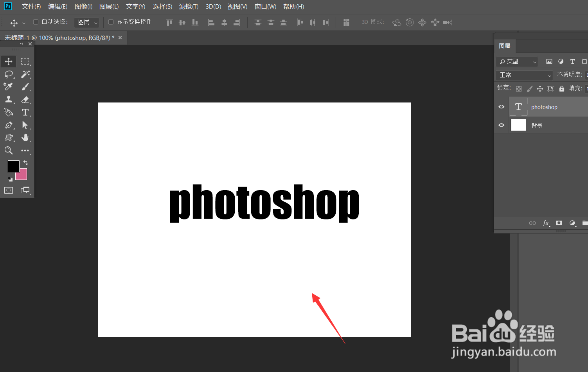
Task: Open the 文字(Y) menu
Action: click(x=135, y=7)
